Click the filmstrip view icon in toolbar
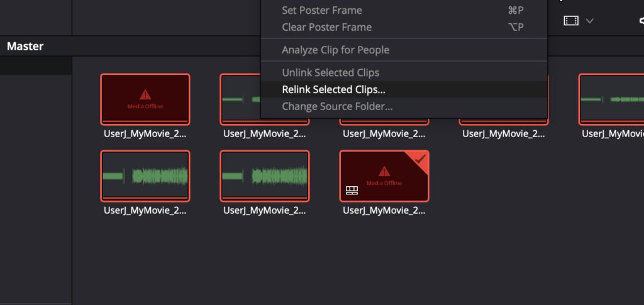This screenshot has width=644, height=305. (x=571, y=21)
